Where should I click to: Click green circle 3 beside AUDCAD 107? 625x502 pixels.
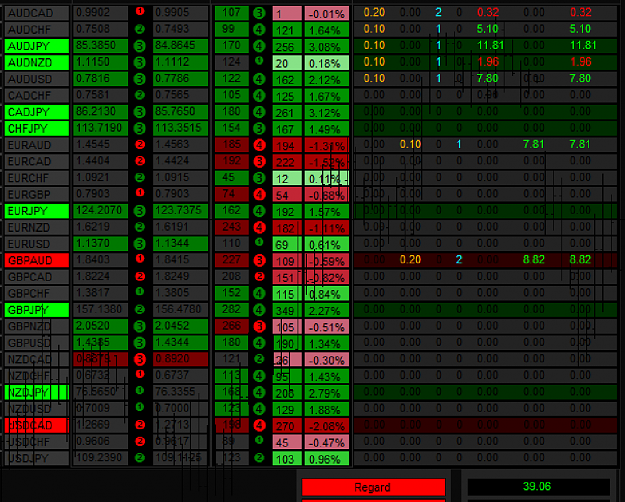[259, 13]
